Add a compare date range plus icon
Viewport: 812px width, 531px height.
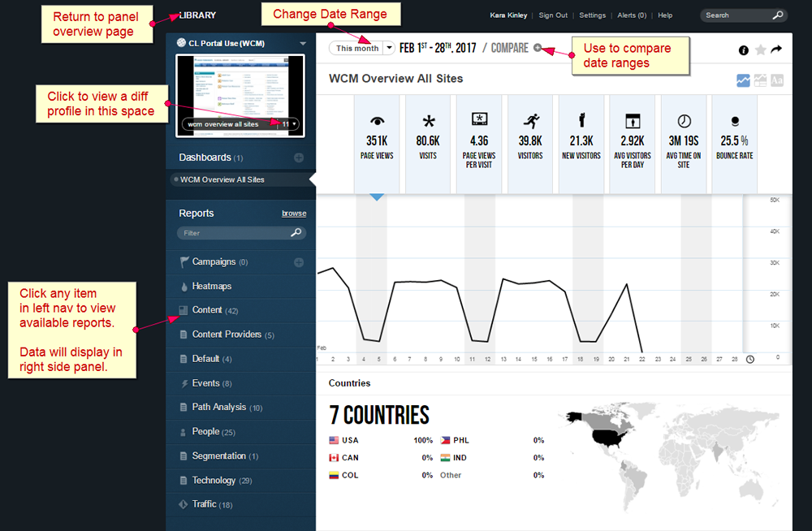pyautogui.click(x=538, y=48)
